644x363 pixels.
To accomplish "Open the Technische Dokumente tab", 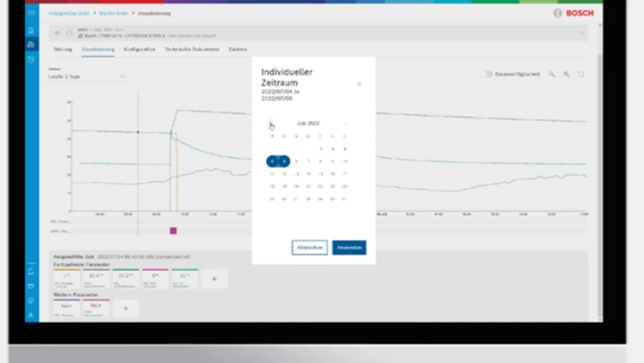I will 192,49.
